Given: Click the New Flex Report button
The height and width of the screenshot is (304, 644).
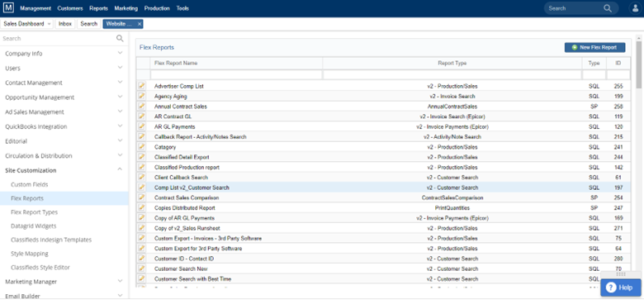Looking at the screenshot, I should click(594, 48).
